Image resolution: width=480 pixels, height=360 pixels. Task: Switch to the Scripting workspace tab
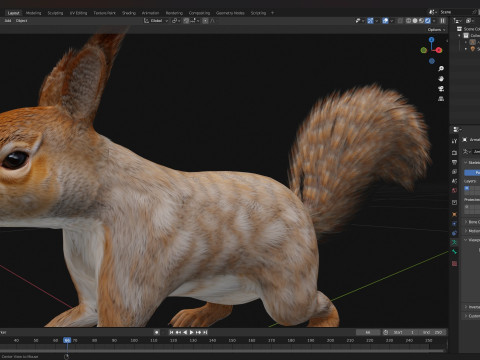tap(258, 13)
